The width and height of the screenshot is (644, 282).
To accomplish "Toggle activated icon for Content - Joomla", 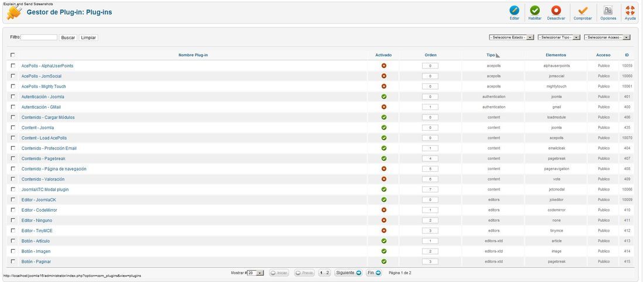I will click(383, 127).
